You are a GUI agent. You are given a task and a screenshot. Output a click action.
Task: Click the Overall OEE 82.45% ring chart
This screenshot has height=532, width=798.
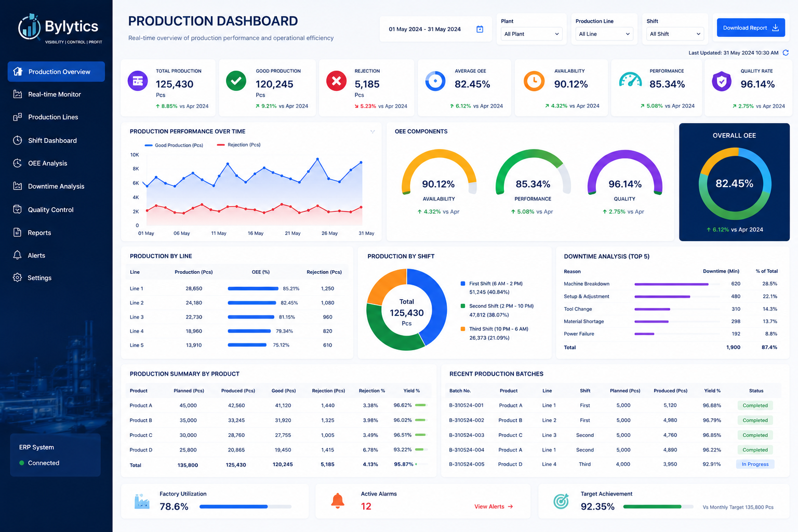pyautogui.click(x=735, y=183)
